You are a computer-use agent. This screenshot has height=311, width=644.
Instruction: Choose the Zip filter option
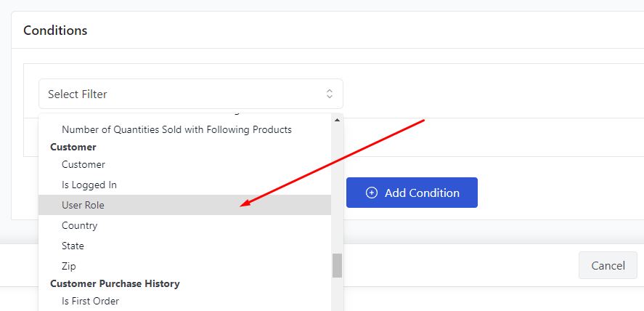[185, 266]
